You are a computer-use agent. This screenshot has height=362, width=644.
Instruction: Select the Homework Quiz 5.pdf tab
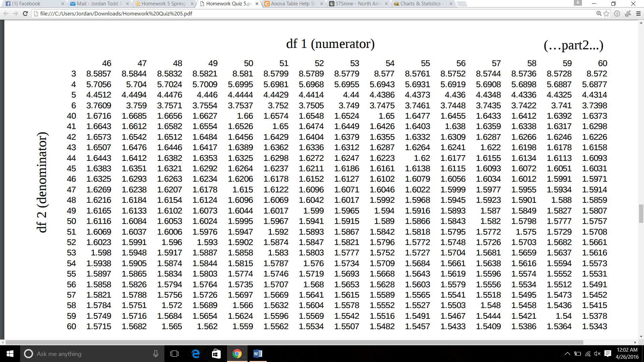[229, 4]
